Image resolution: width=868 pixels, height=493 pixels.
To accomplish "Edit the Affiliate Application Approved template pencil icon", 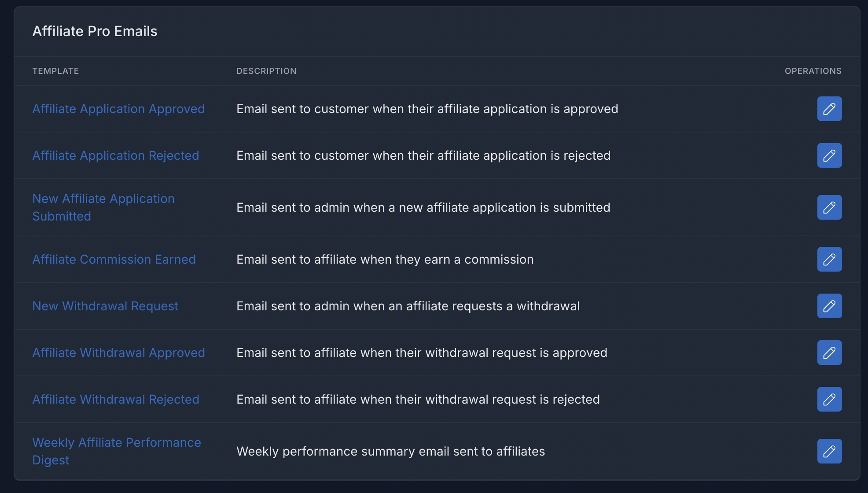I will point(829,109).
